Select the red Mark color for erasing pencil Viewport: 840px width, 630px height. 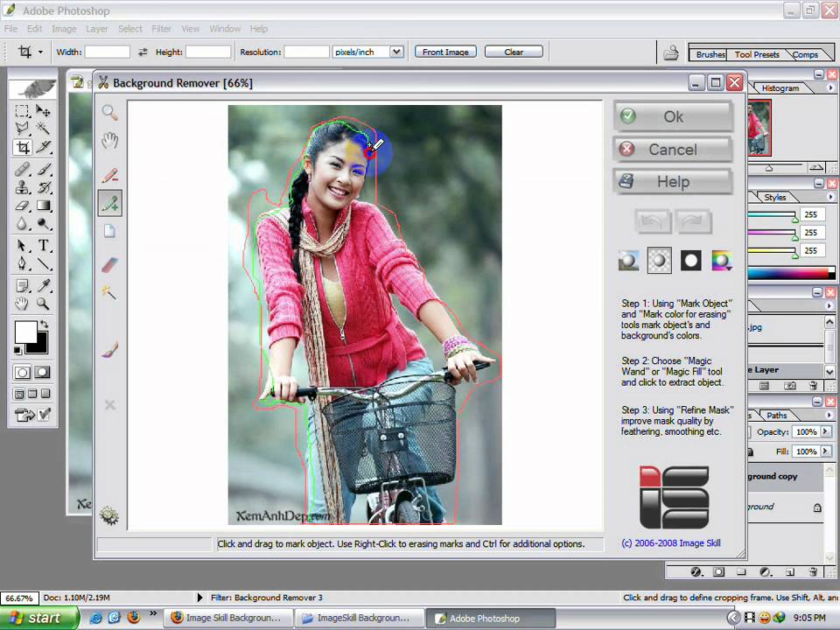[x=110, y=175]
